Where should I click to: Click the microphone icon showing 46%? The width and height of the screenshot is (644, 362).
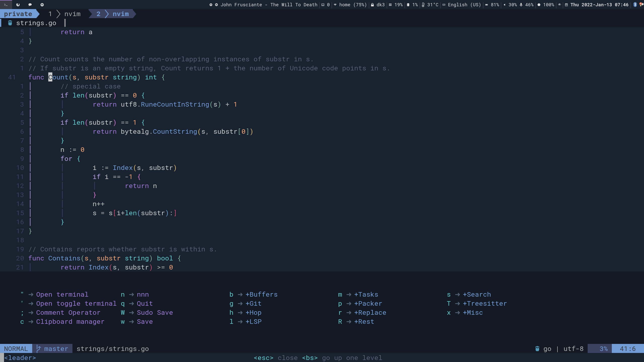(521, 5)
